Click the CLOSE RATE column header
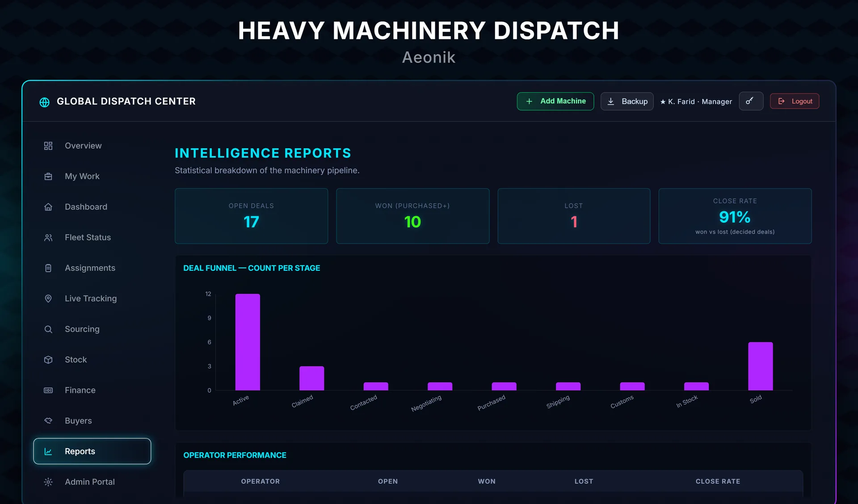858x504 pixels. click(x=718, y=482)
